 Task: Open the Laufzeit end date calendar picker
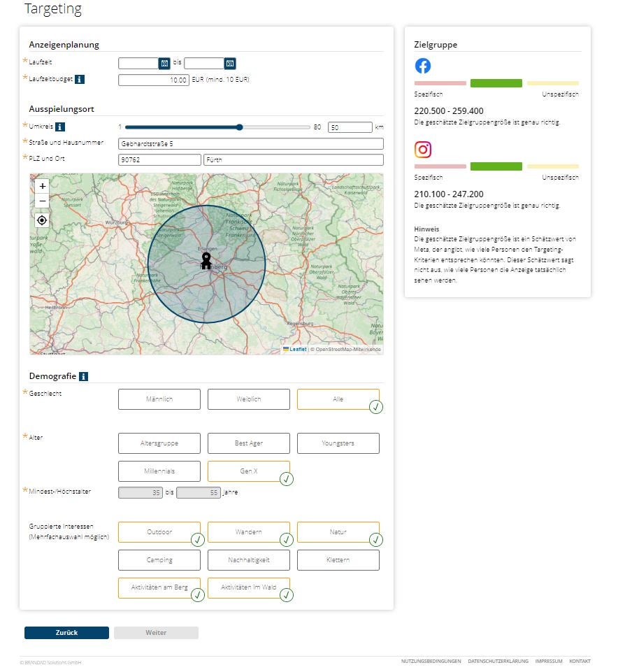[230, 64]
